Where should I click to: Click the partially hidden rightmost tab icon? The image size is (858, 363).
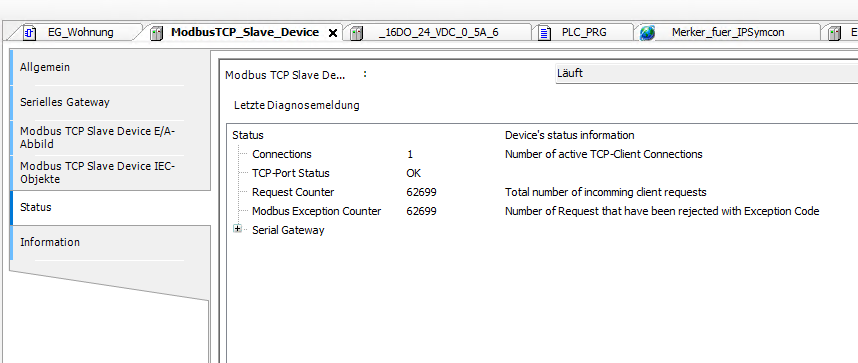pyautogui.click(x=834, y=33)
